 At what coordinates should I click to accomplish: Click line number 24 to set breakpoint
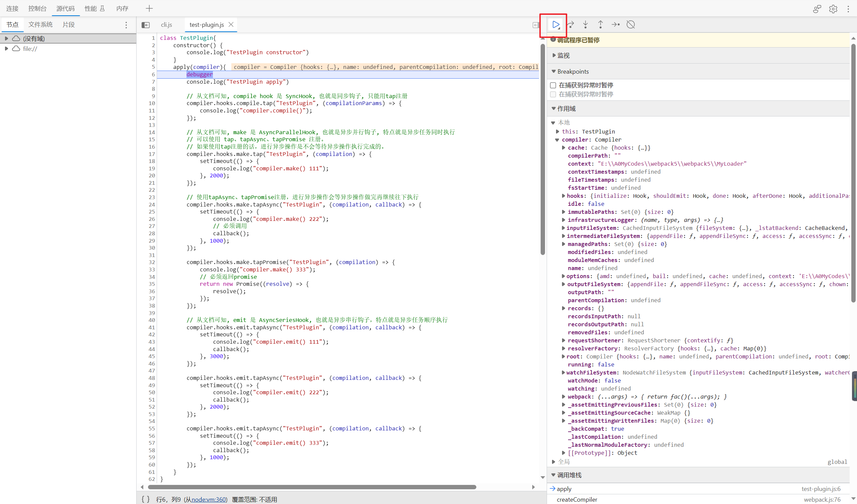tap(152, 204)
